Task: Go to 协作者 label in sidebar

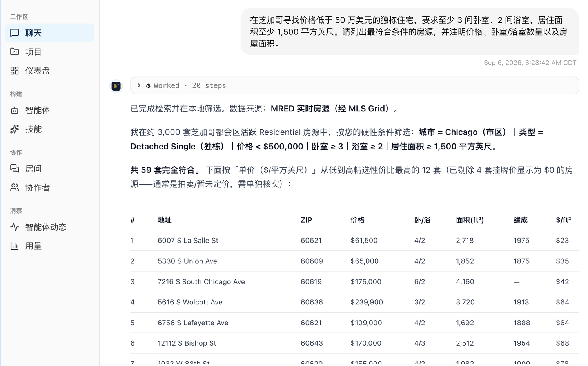Action: (38, 187)
